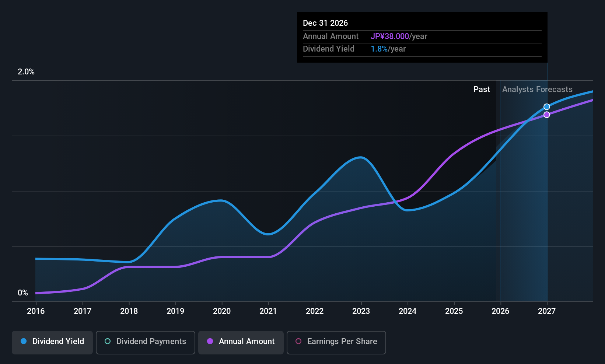Click the 2026 x-axis label
Image resolution: width=605 pixels, height=364 pixels.
pos(500,311)
